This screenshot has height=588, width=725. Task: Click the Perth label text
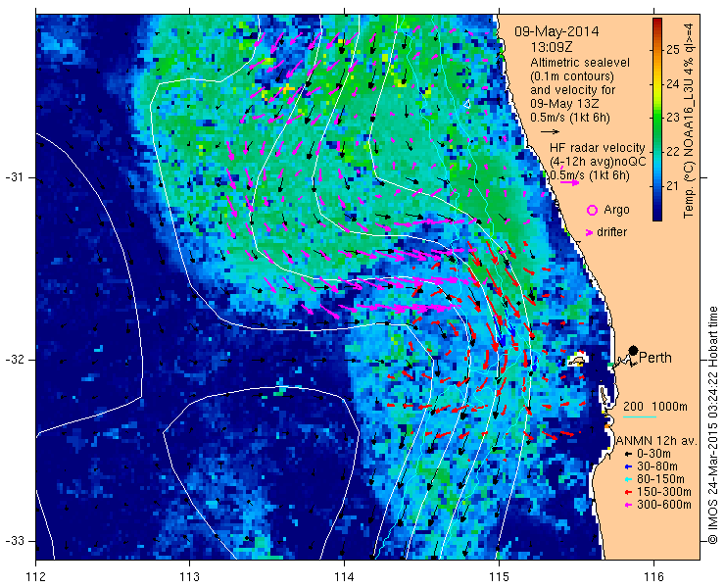coord(655,358)
